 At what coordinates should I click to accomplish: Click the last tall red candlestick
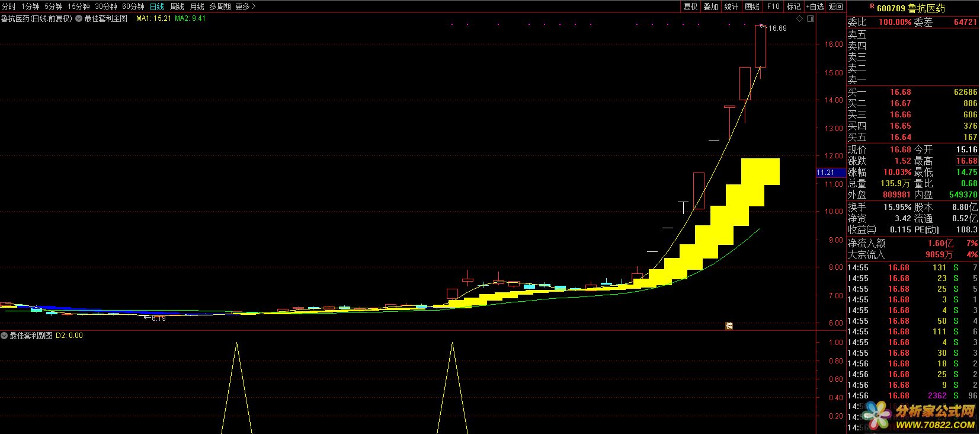point(760,46)
